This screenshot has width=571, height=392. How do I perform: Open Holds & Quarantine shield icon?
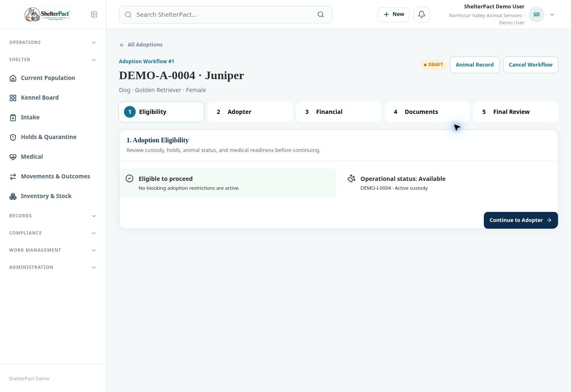click(13, 137)
